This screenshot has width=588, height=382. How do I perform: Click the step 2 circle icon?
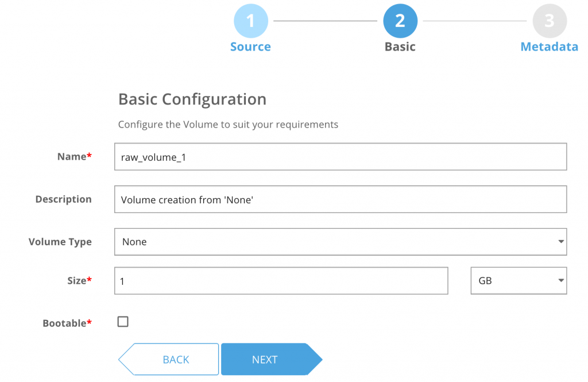[400, 21]
